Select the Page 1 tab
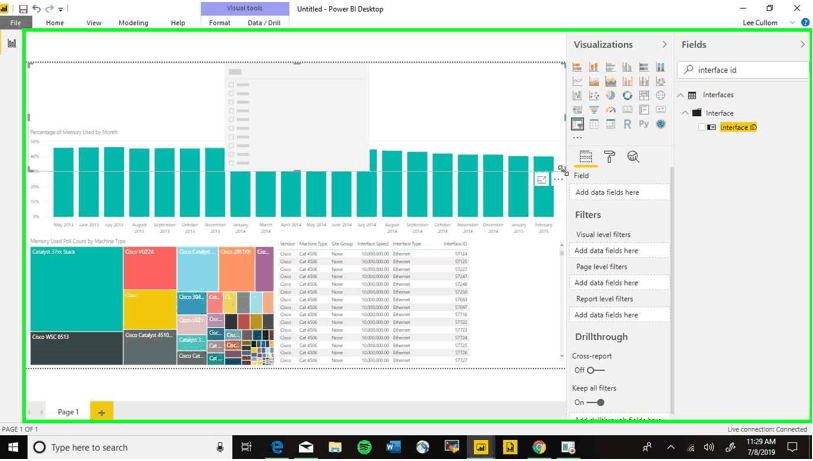Image resolution: width=813 pixels, height=461 pixels. pos(68,412)
